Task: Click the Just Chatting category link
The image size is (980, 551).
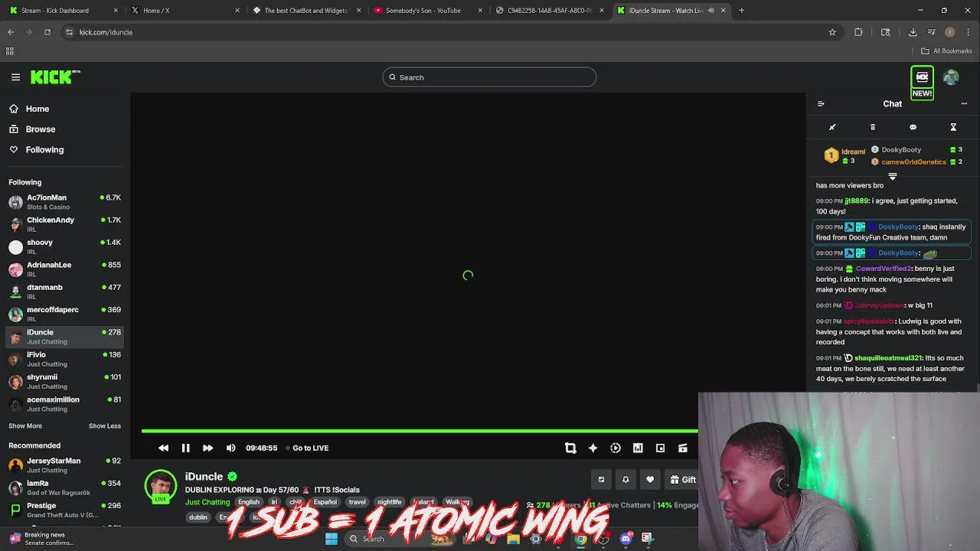Action: (x=207, y=502)
